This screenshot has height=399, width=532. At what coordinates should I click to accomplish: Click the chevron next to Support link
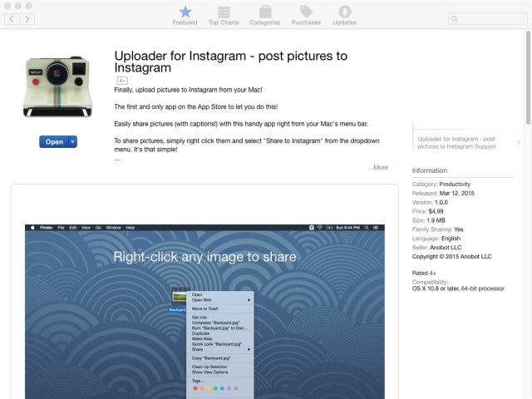(518, 142)
